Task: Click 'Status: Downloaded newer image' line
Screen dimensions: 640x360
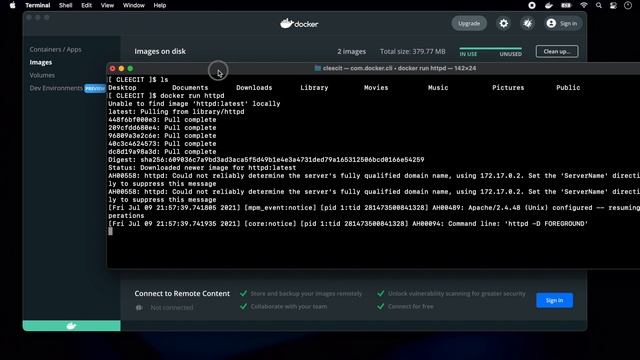Action: point(202,168)
